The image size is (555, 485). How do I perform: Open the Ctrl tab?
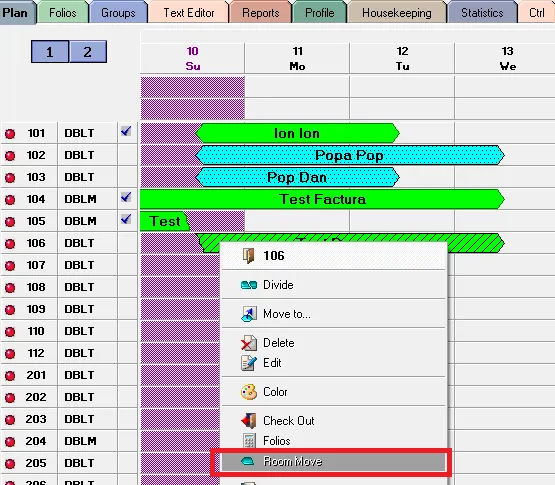tap(537, 13)
